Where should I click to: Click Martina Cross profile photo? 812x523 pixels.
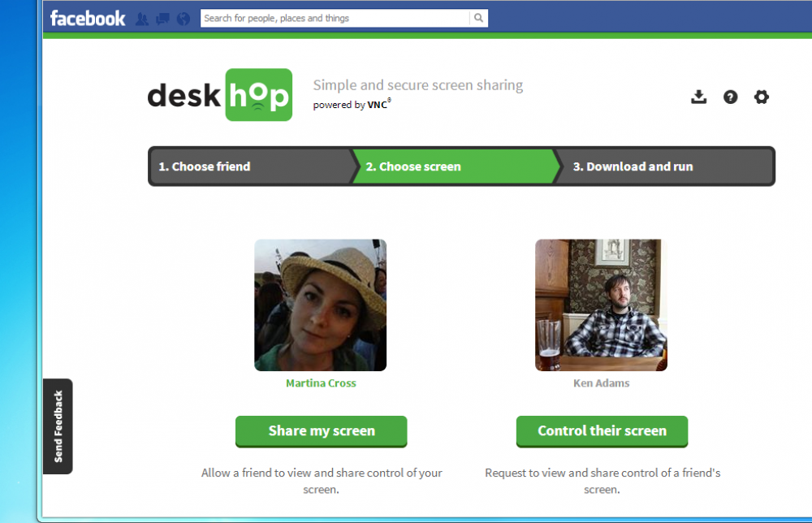pyautogui.click(x=320, y=305)
